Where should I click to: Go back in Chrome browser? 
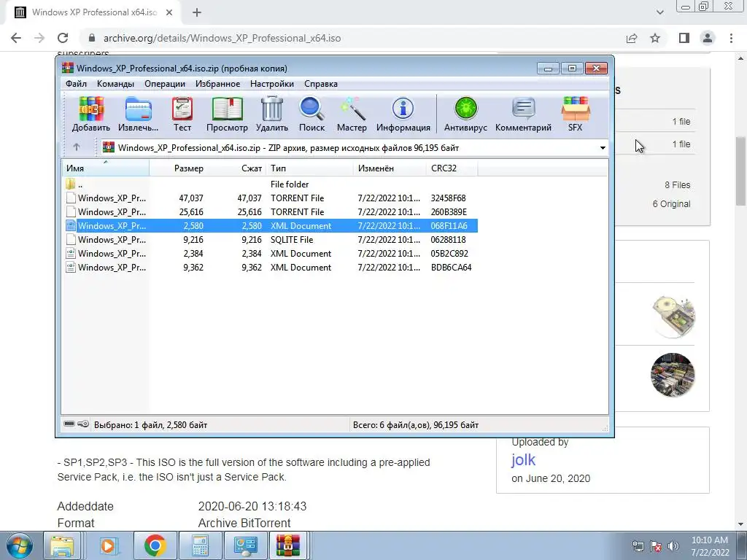click(x=16, y=38)
